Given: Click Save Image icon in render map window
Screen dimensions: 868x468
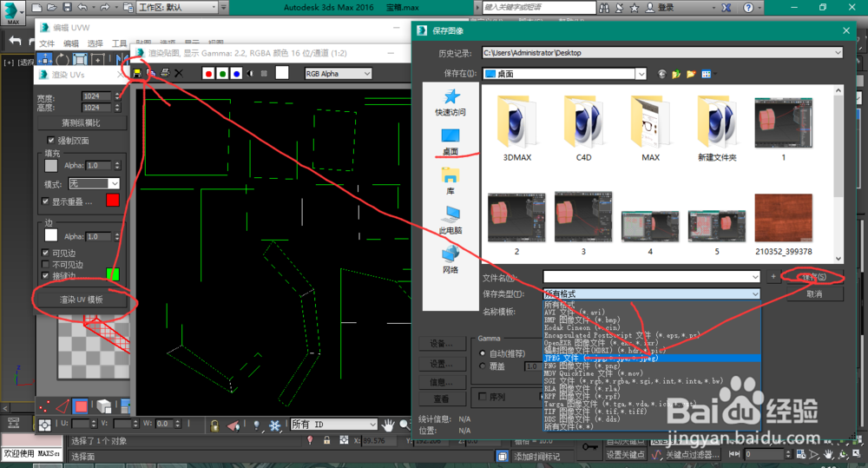Looking at the screenshot, I should pyautogui.click(x=137, y=73).
